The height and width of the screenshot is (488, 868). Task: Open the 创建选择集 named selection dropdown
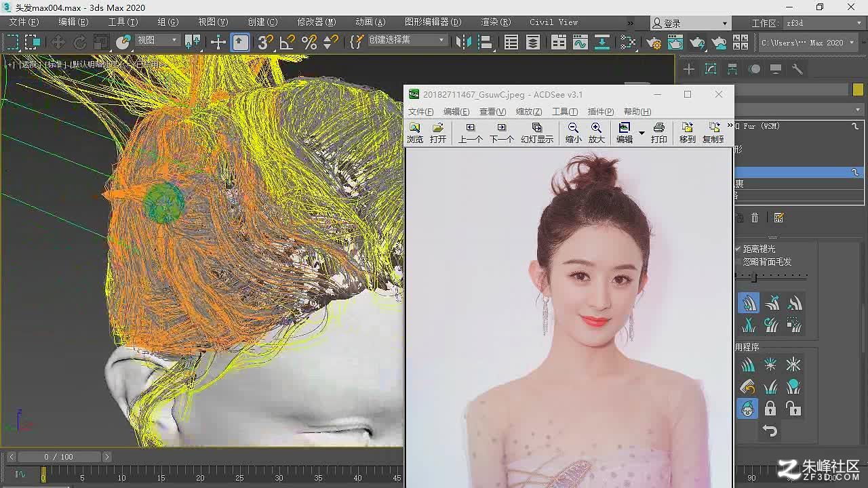click(x=407, y=40)
